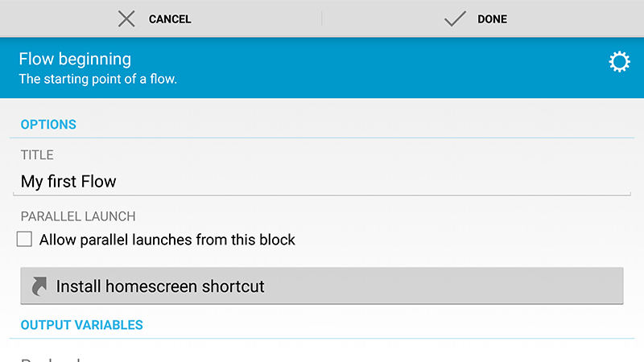Select the OPTIONS section header

(48, 125)
